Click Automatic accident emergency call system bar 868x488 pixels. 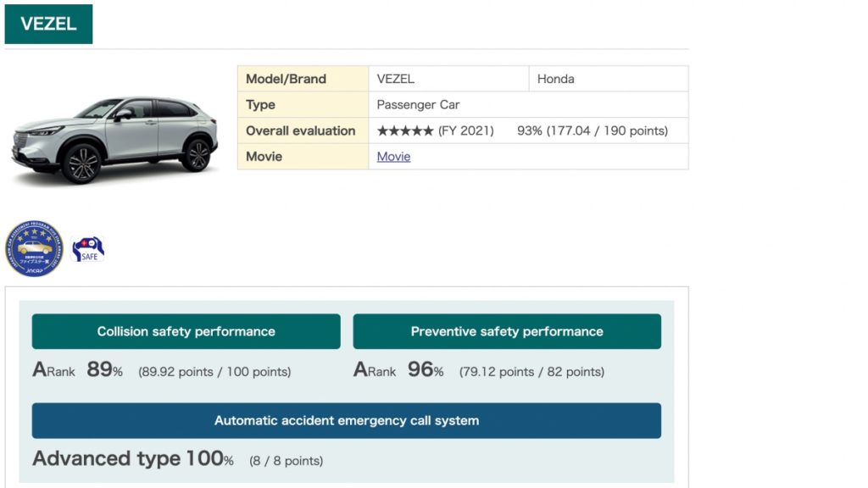(x=346, y=420)
